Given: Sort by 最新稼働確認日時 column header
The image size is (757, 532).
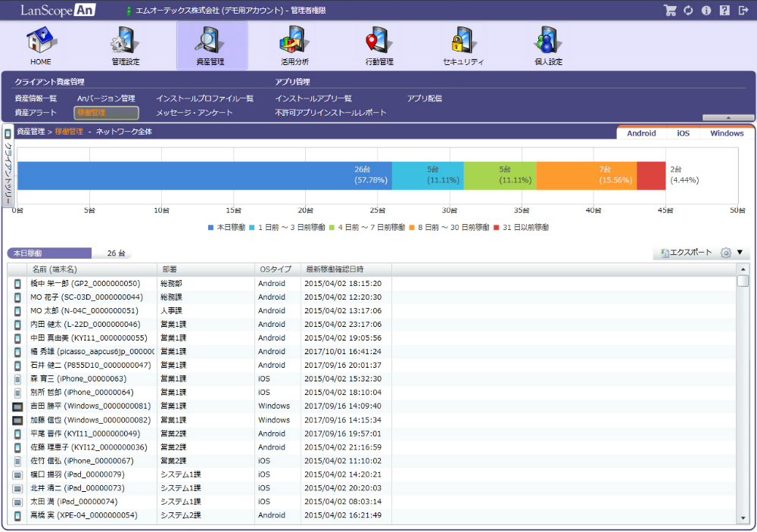Looking at the screenshot, I should click(x=346, y=269).
